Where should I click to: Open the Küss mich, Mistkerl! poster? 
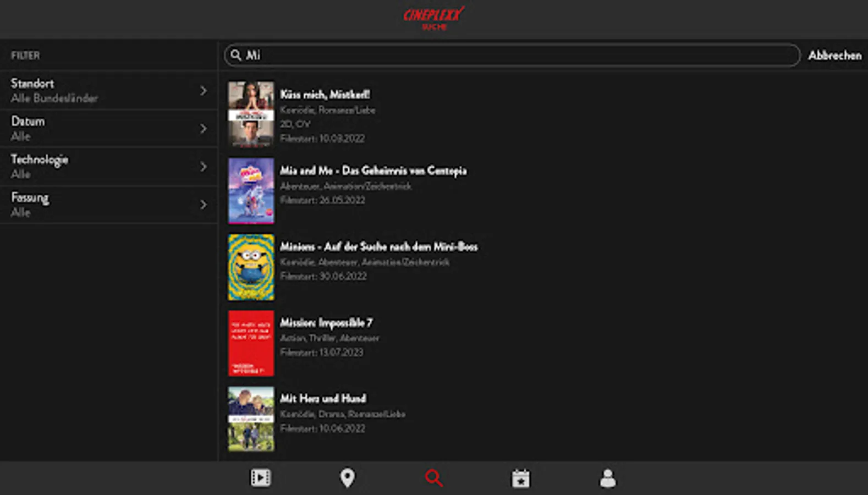click(251, 114)
